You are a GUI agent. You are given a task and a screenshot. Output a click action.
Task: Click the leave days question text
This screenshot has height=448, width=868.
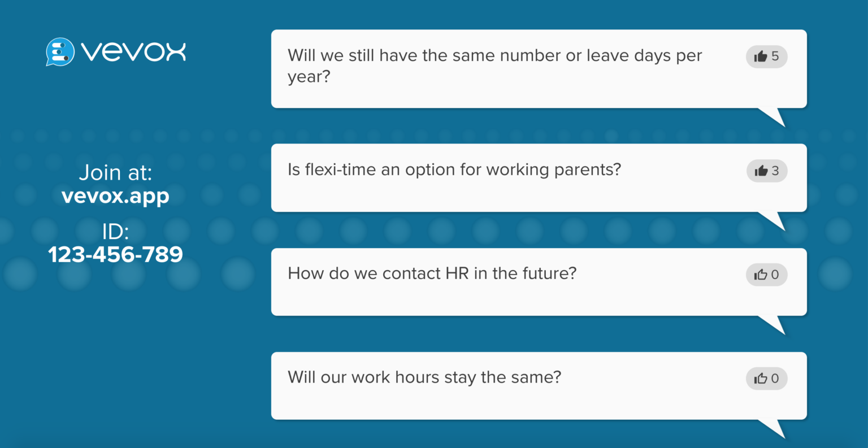coord(495,66)
